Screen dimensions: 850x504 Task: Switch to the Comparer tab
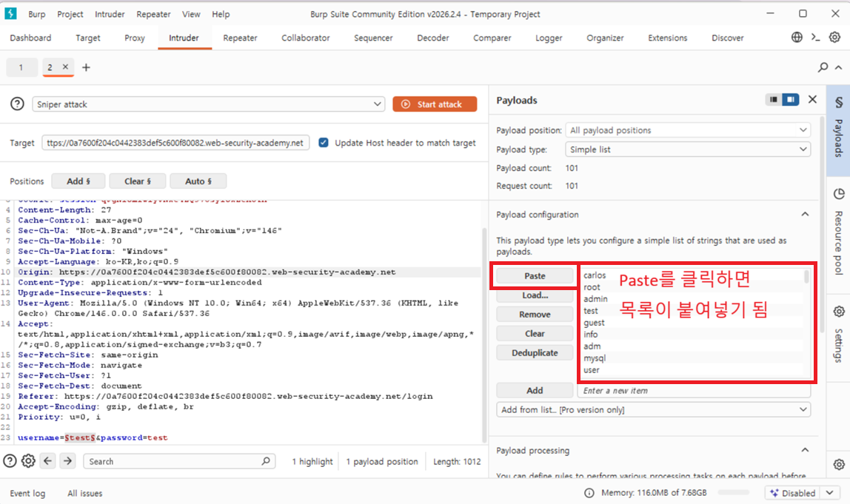click(x=492, y=38)
